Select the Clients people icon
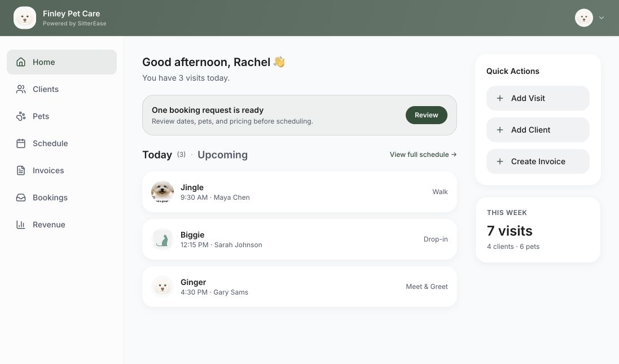The image size is (619, 364). pos(21,89)
